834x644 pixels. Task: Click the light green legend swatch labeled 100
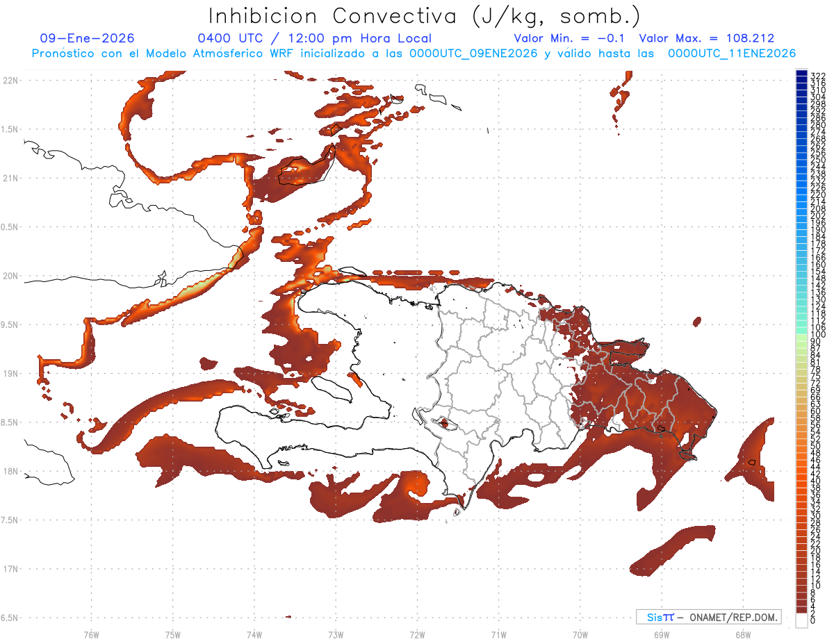click(x=801, y=337)
